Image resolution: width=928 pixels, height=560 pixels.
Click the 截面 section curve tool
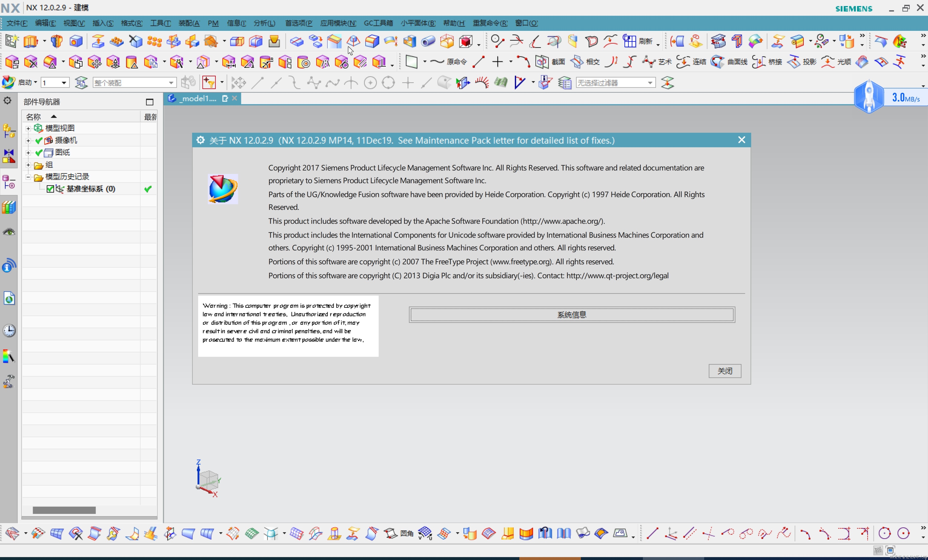tap(550, 62)
